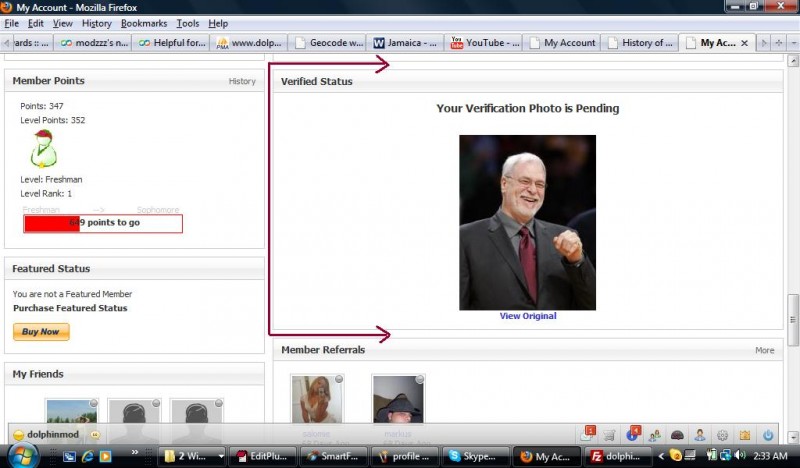
Task: Launch media player from quick launch
Action: 105,456
